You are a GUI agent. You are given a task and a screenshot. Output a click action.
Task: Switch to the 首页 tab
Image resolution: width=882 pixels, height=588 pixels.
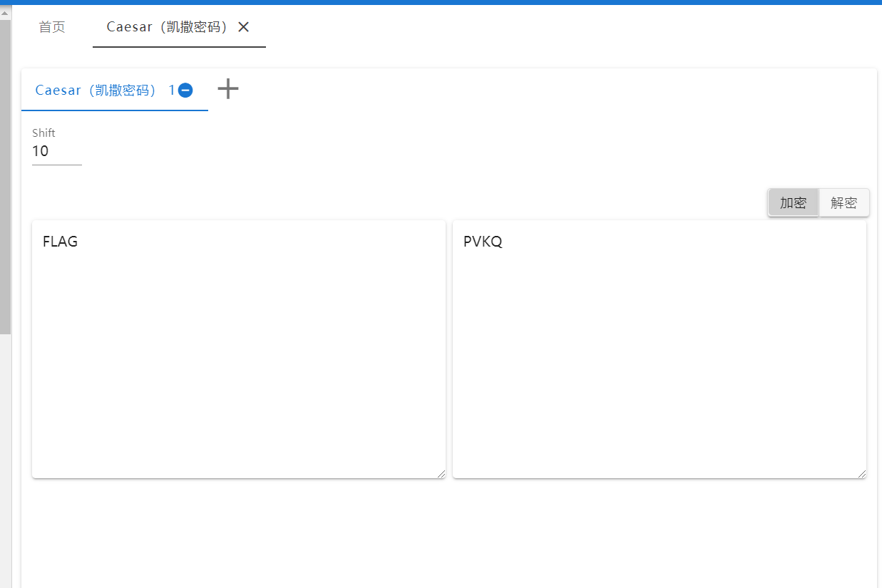click(52, 27)
